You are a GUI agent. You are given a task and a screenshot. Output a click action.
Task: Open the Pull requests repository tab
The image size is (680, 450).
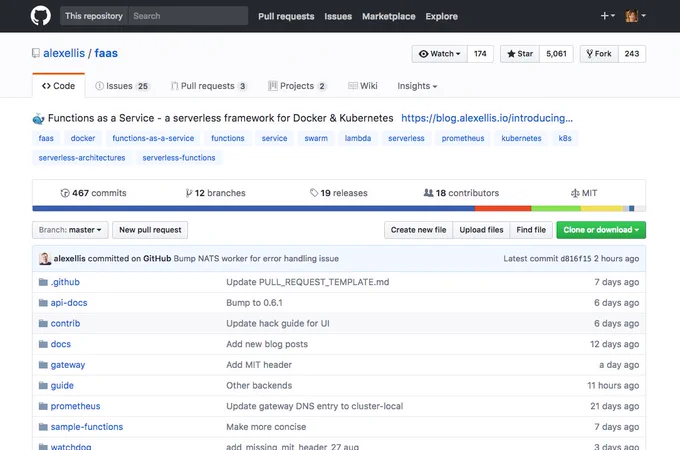(209, 86)
